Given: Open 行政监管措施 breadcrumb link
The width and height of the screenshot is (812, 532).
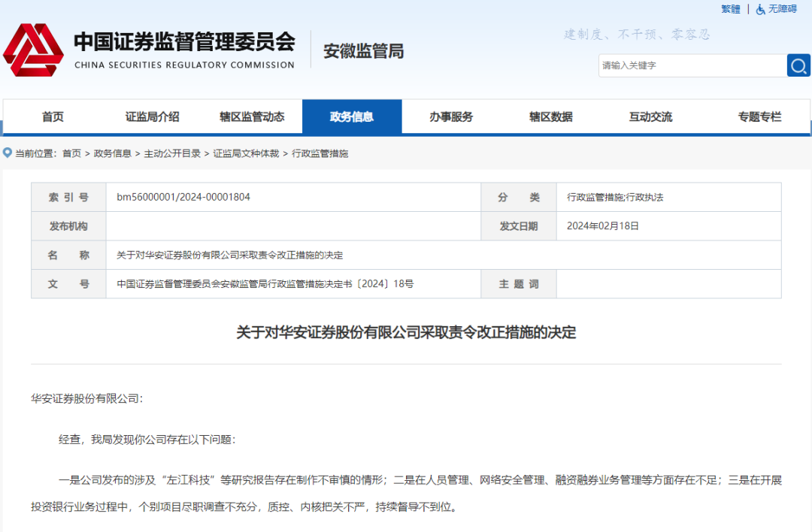Looking at the screenshot, I should (320, 154).
